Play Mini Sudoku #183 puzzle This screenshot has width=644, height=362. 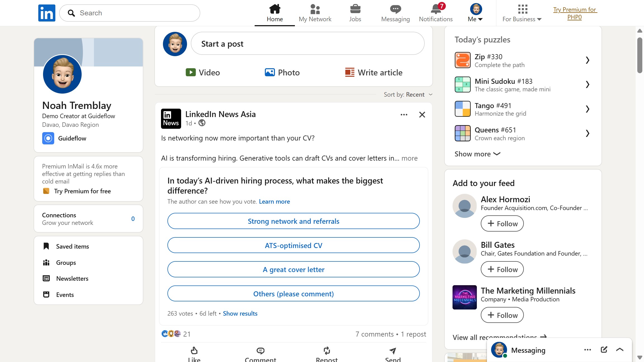click(523, 85)
